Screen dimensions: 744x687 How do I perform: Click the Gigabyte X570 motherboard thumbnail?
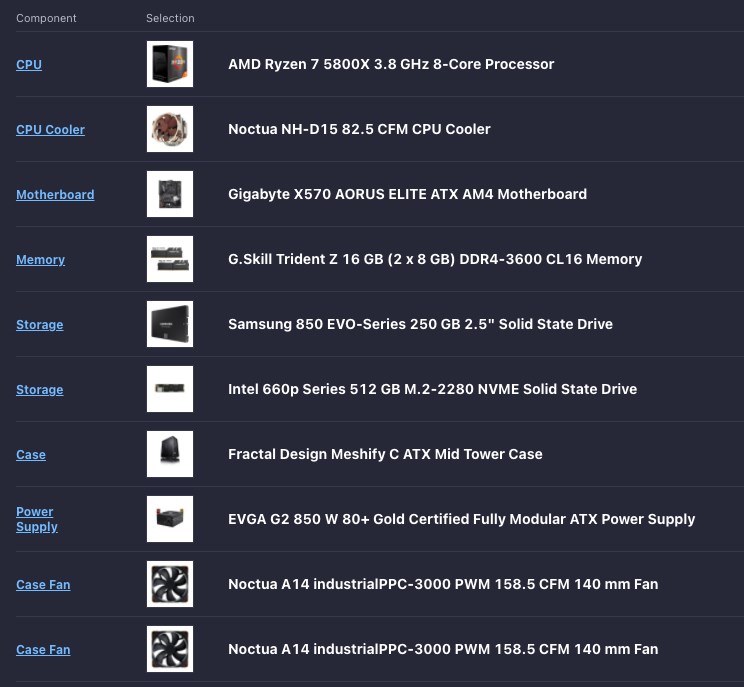coord(170,194)
